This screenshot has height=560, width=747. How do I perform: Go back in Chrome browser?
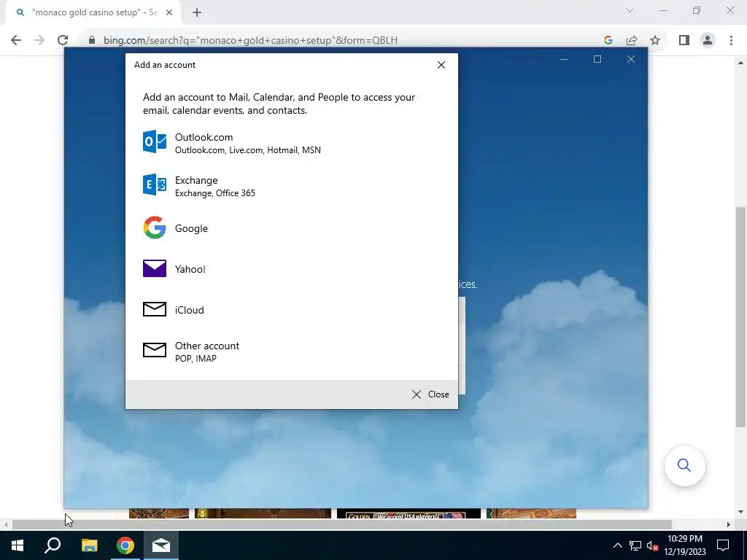16,40
